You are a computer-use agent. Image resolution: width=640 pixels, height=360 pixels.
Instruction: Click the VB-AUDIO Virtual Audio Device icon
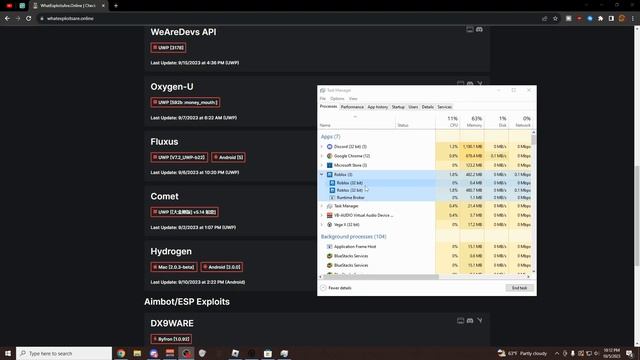pos(329,215)
